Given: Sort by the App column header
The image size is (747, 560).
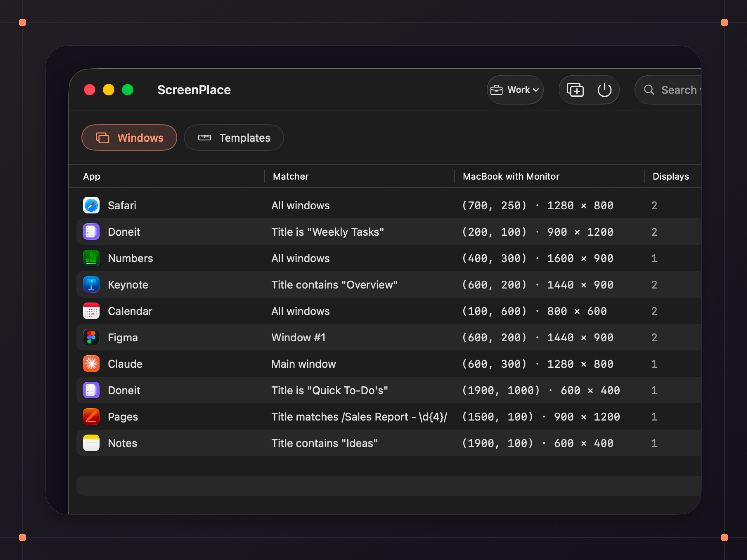Looking at the screenshot, I should point(92,177).
